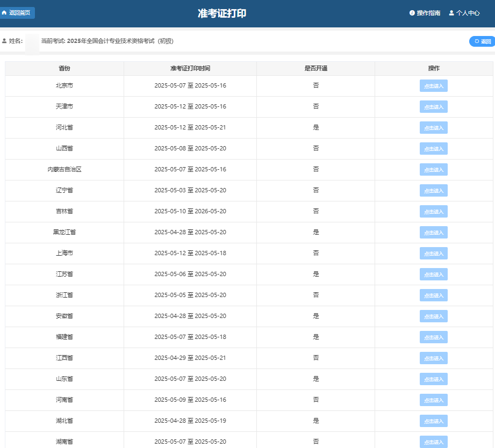Select 点击进入 for 内蒙古自治区
The height and width of the screenshot is (448, 495).
(x=433, y=170)
